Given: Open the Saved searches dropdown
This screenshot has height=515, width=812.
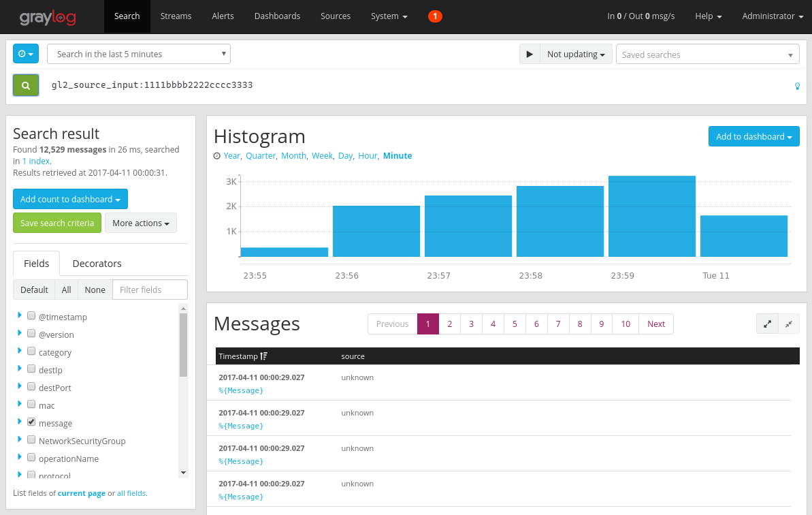Looking at the screenshot, I should pyautogui.click(x=707, y=54).
